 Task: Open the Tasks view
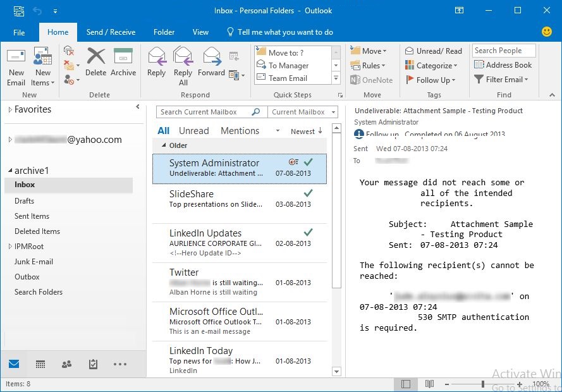pos(93,364)
